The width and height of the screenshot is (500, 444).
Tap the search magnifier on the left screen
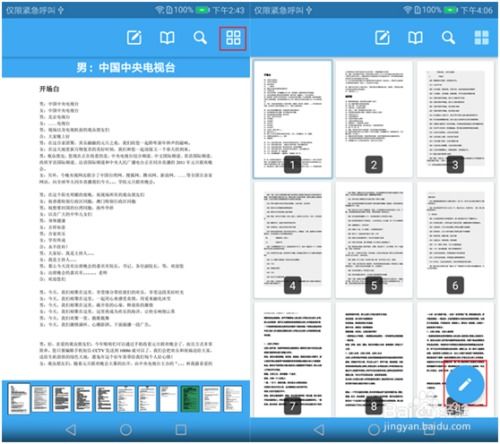tap(200, 38)
